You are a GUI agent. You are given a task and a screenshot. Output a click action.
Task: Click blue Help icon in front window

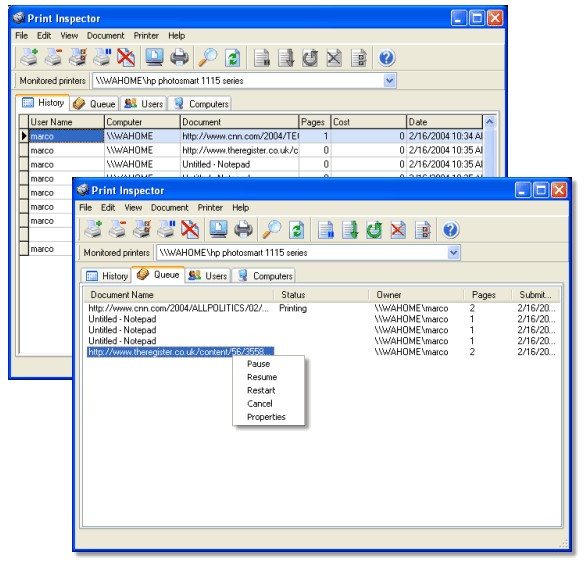(451, 229)
